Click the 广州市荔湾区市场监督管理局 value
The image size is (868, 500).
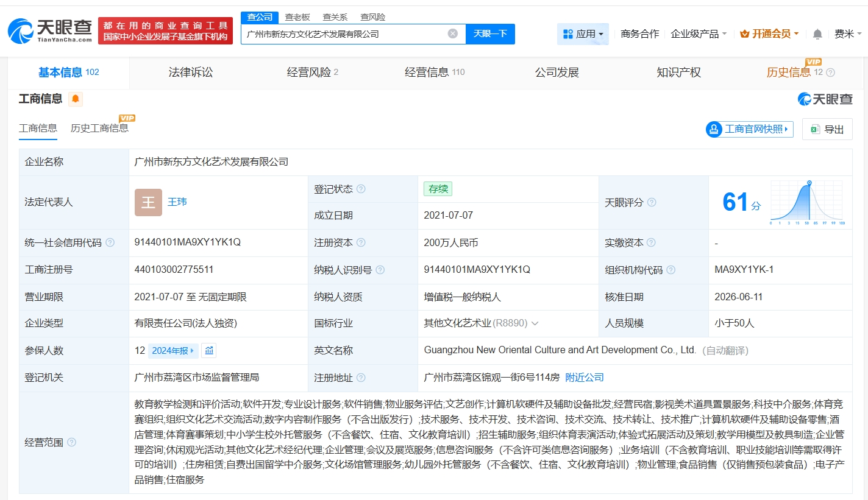point(197,378)
